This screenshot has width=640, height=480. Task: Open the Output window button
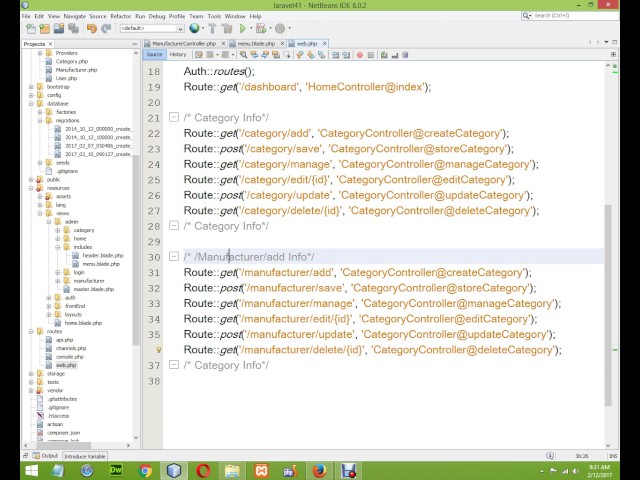(x=45, y=456)
